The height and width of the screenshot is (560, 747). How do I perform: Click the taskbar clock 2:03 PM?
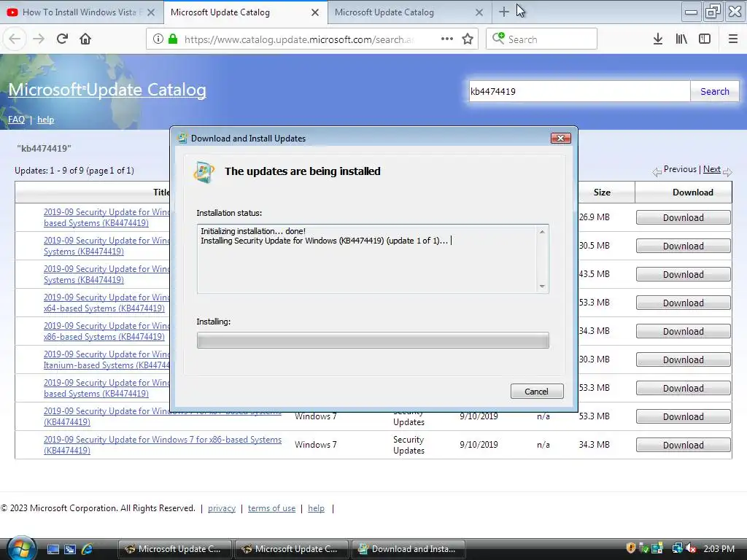tap(719, 548)
